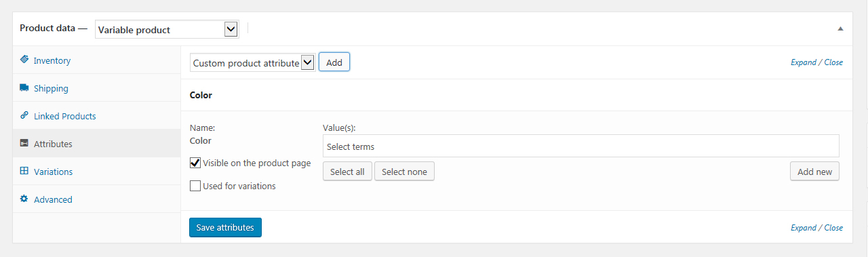
Task: Open Custom product attribute dropdown
Action: (252, 62)
